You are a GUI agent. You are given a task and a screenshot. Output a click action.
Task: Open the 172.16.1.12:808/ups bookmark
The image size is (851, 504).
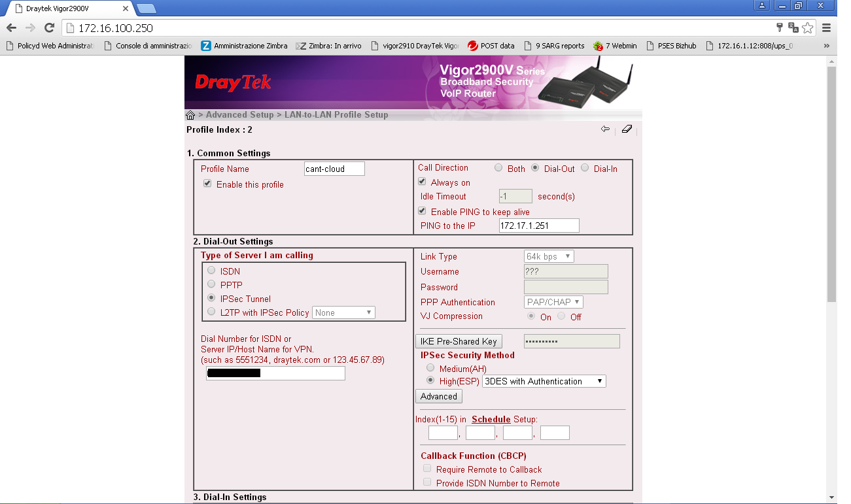click(749, 46)
